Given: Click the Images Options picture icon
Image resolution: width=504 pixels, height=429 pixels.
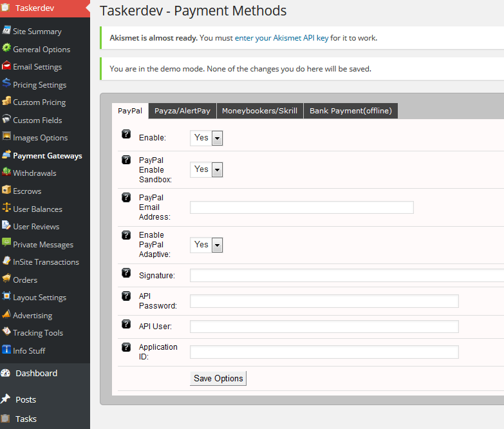Looking at the screenshot, I should point(6,136).
